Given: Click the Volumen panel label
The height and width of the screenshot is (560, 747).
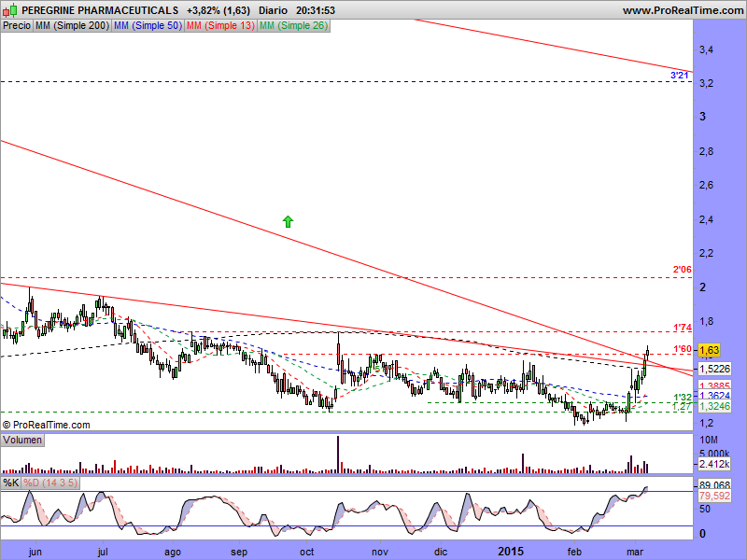Looking at the screenshot, I should (x=22, y=440).
